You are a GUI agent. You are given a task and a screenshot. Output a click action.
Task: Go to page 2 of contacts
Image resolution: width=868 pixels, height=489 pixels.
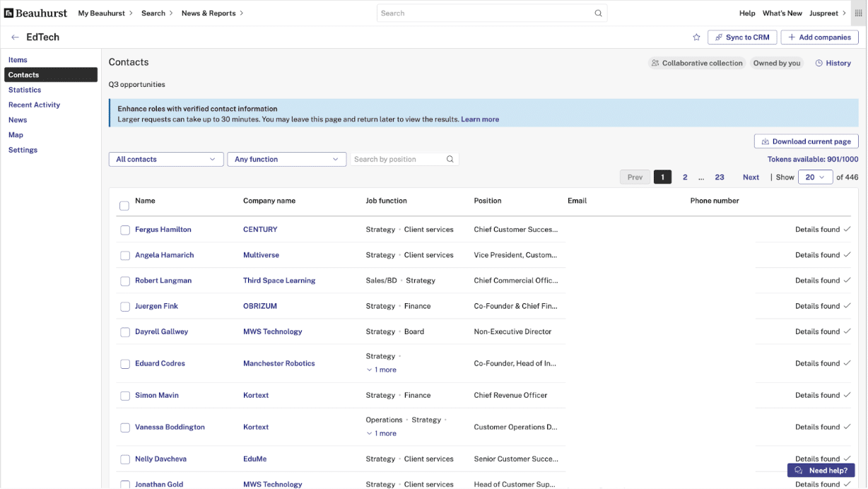[x=684, y=177]
